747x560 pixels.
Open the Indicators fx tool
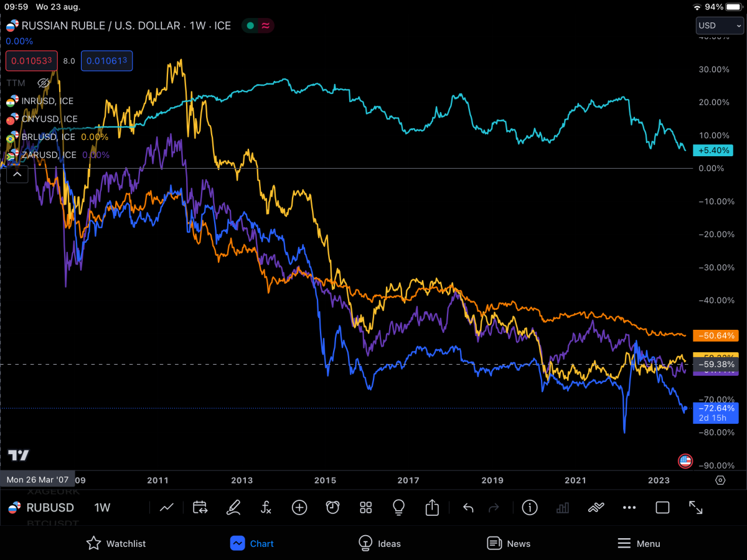266,508
